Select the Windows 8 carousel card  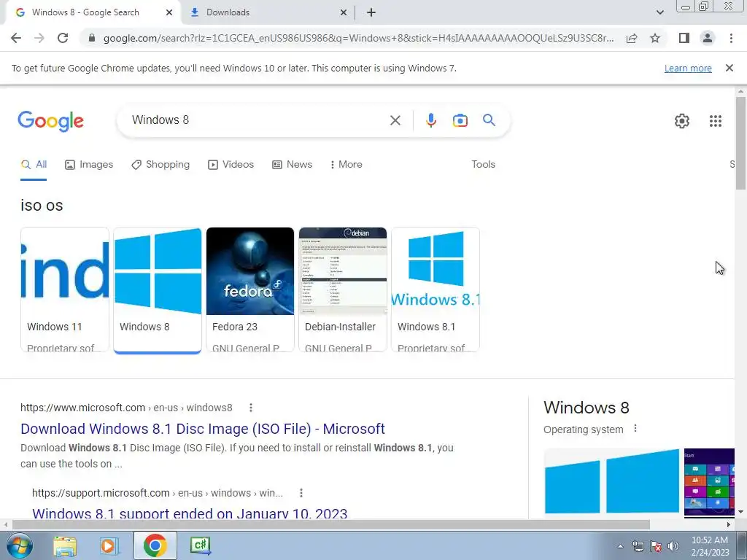[158, 289]
